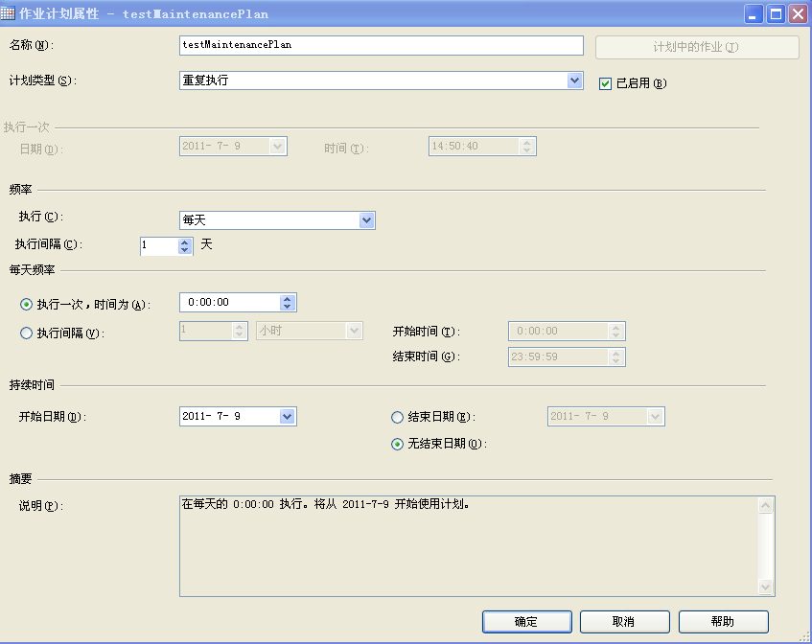
Task: Minimize the 作业计划属性 window
Action: coord(754,14)
